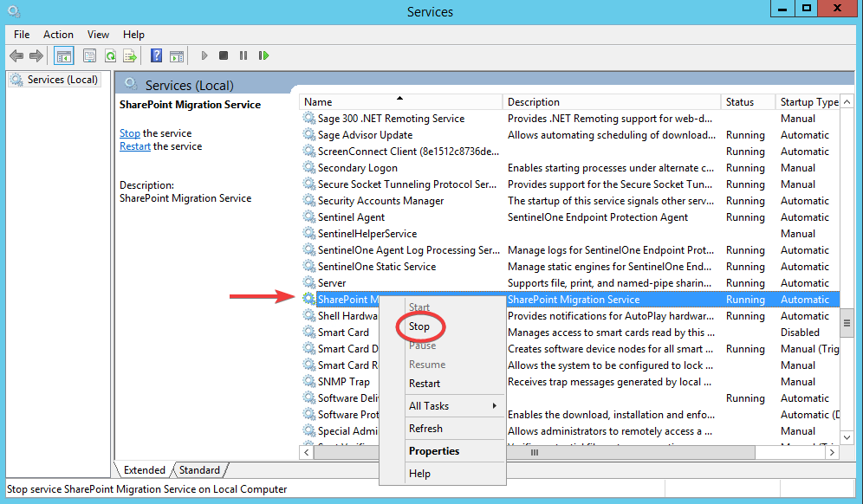Expand the All Tasks submenu

tap(431, 405)
